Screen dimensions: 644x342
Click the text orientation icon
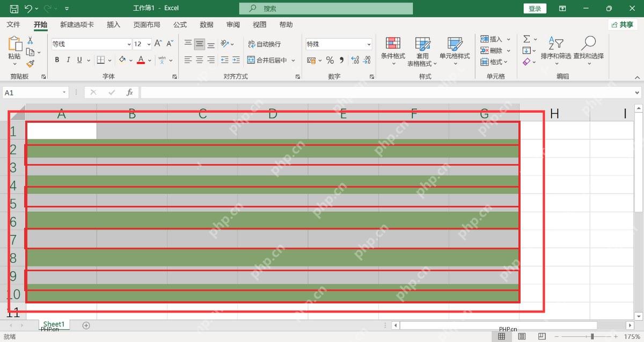pyautogui.click(x=225, y=44)
